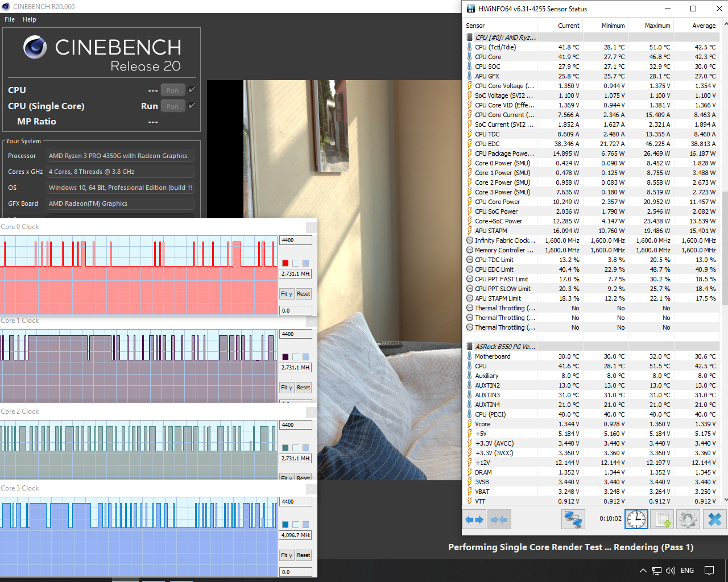This screenshot has width=728, height=582.
Task: Click the Cinebench title bar app icon
Action: tap(6, 7)
